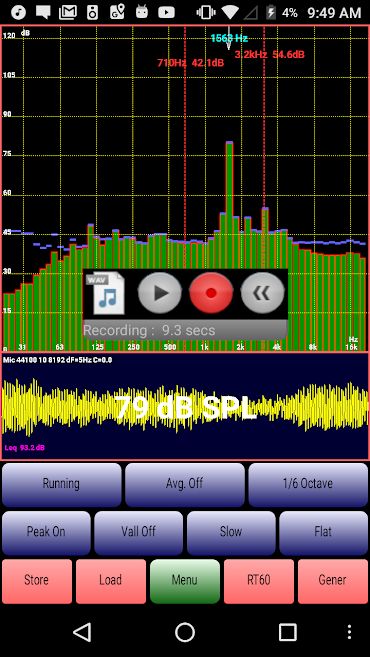The image size is (370, 657).
Task: Tap the YouTube notification icon in status bar
Action: click(x=166, y=12)
